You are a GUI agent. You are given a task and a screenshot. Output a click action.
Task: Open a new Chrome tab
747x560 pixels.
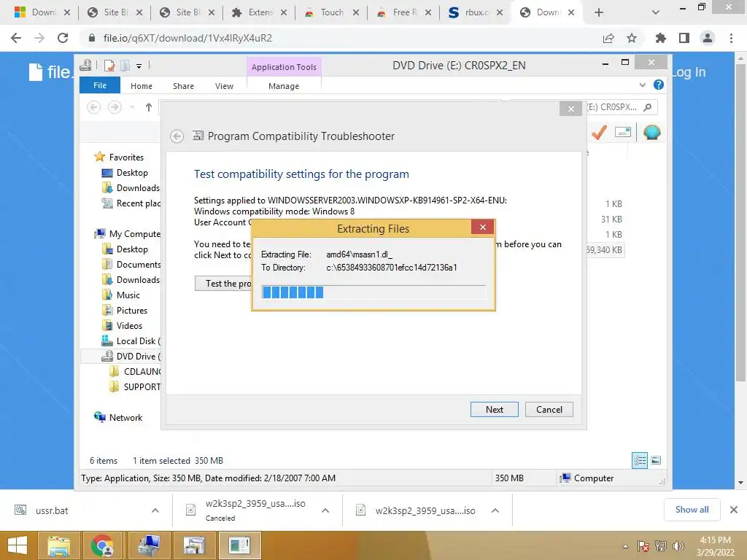[599, 12]
